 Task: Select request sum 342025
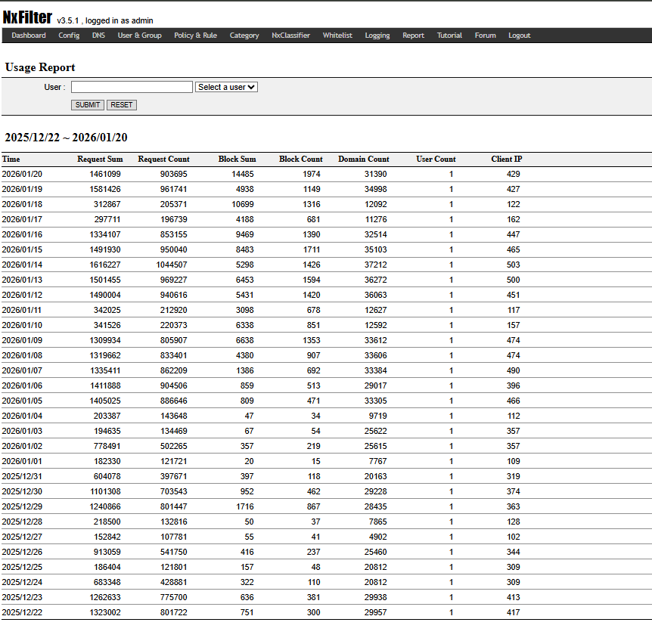107,310
